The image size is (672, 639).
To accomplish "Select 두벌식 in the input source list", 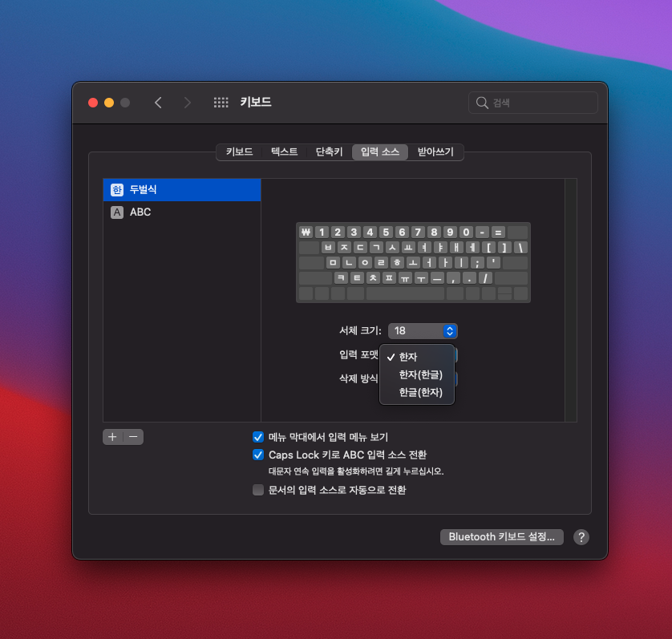I will [x=182, y=190].
